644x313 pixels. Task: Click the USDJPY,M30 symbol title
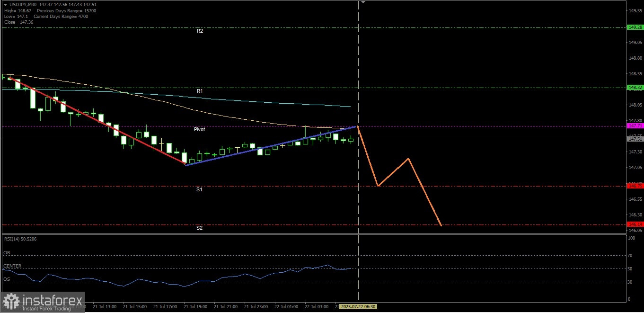[23, 4]
